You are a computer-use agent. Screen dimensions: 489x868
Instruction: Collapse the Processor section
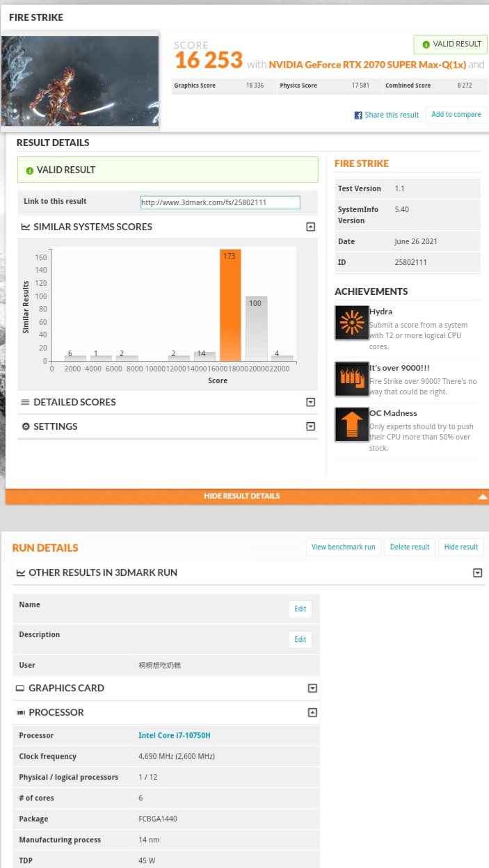(x=312, y=712)
